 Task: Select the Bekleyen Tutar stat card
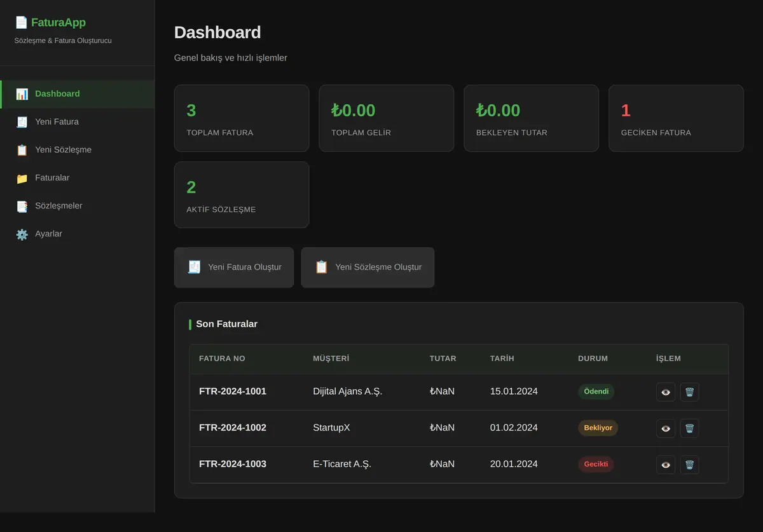(532, 118)
